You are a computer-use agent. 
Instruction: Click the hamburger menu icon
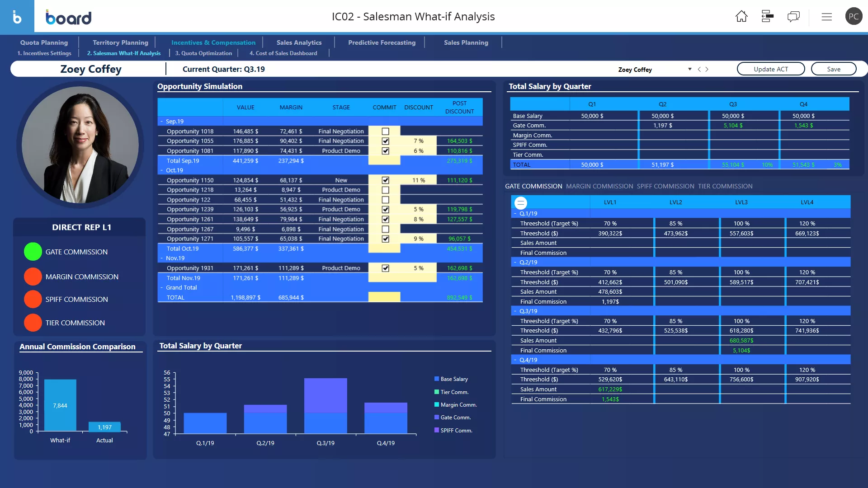click(x=826, y=16)
